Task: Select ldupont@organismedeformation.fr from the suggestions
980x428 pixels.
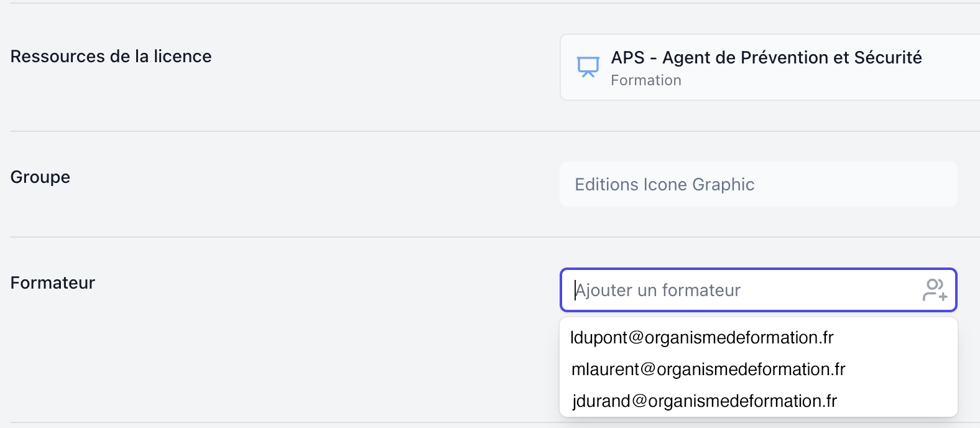Action: click(702, 338)
